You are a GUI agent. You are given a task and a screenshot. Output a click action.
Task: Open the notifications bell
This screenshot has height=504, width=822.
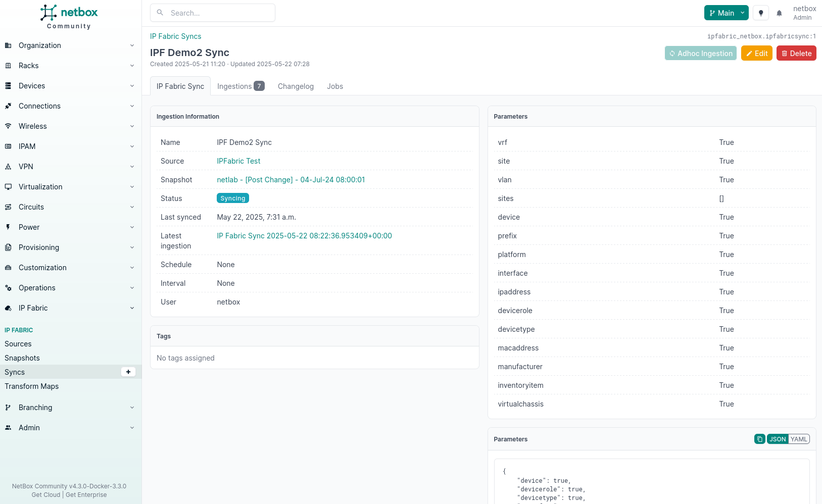click(779, 13)
